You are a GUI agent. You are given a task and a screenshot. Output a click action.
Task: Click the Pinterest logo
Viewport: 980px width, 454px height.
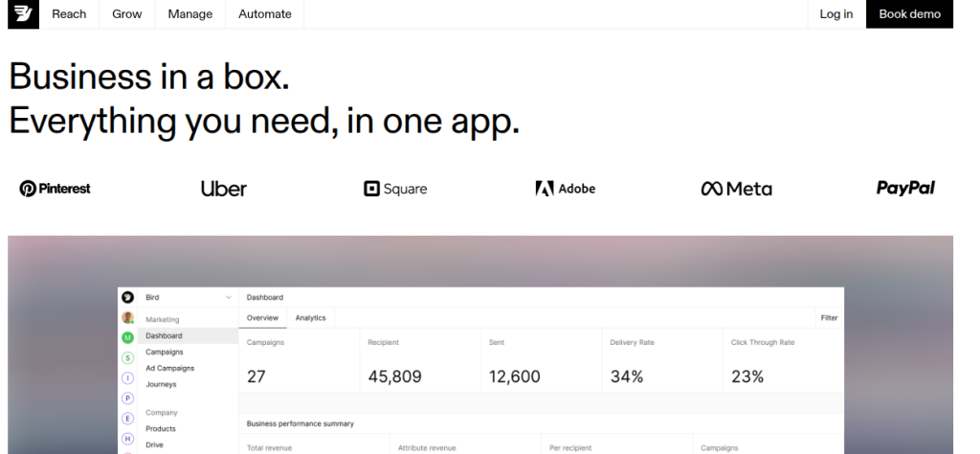(x=55, y=189)
